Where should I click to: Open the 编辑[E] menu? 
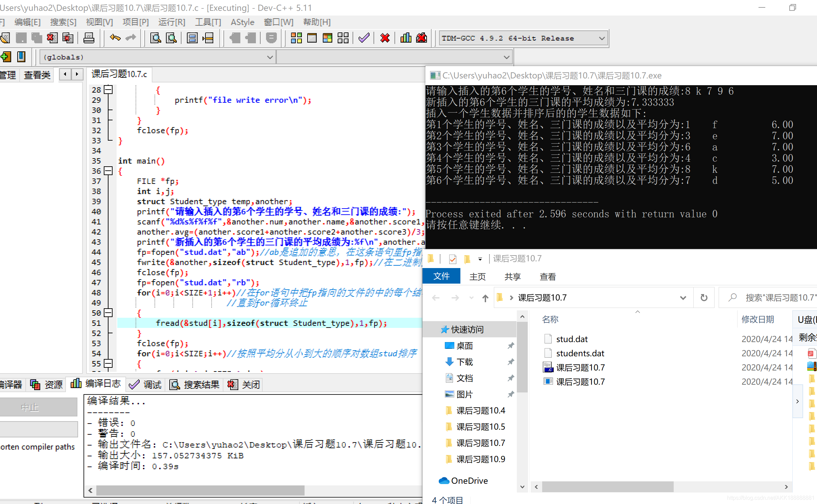27,22
